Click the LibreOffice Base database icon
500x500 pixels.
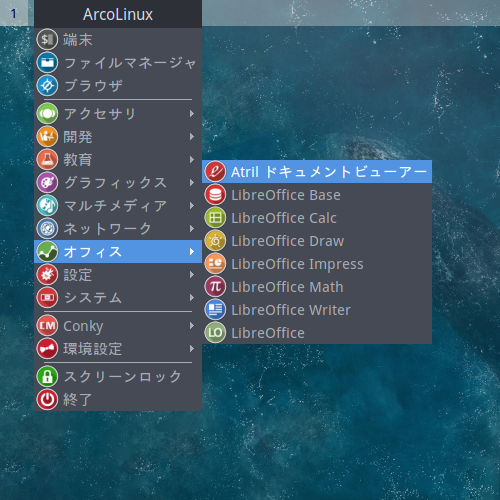coord(215,195)
